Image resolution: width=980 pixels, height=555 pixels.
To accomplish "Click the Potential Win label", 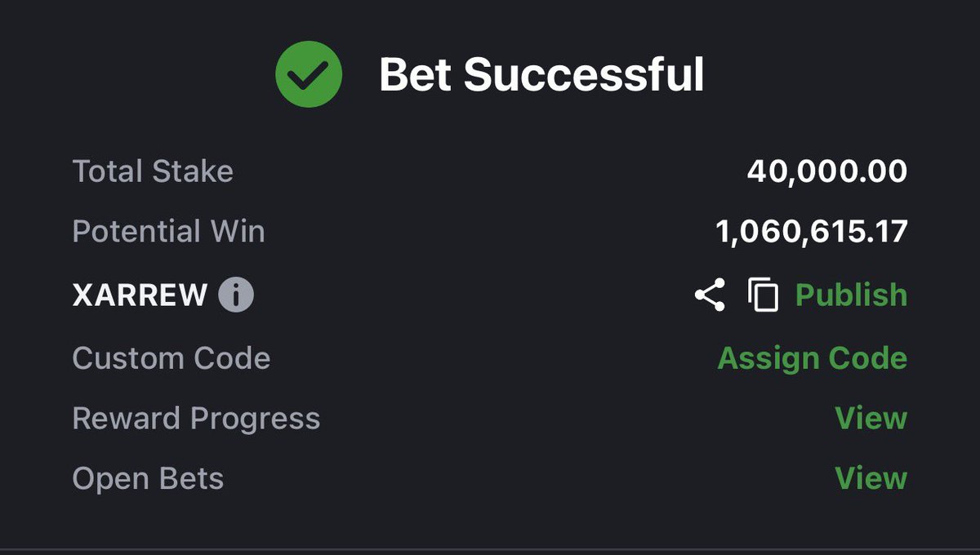I will click(168, 232).
